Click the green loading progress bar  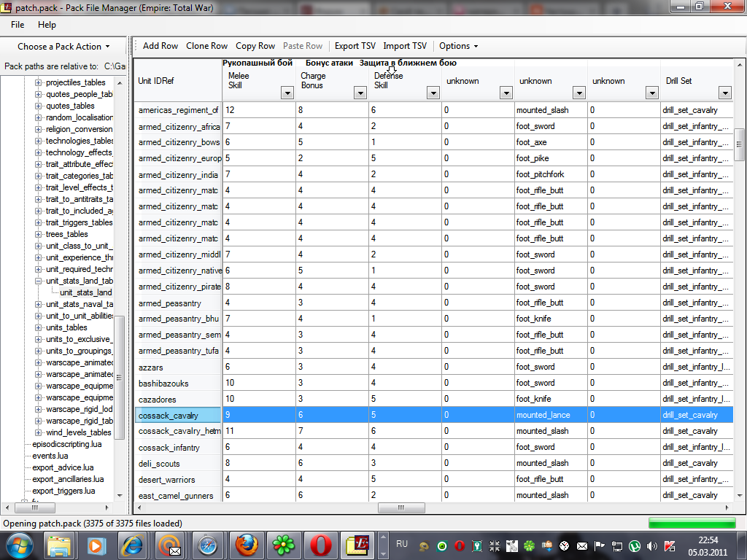(x=692, y=524)
